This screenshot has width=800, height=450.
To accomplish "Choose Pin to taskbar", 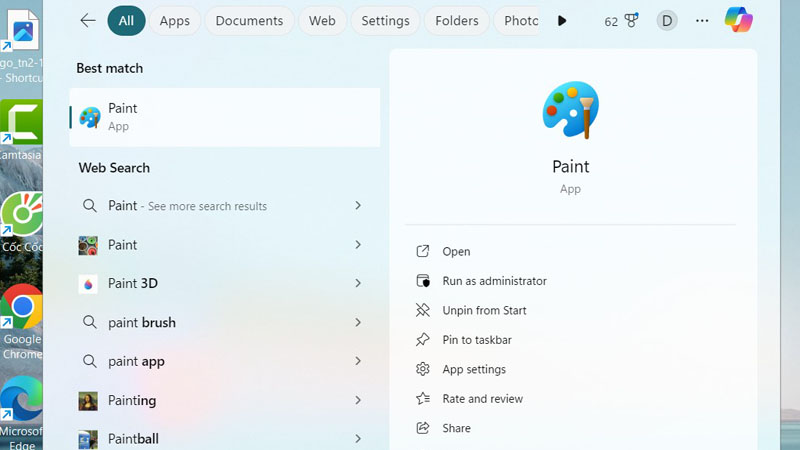I will tap(477, 340).
